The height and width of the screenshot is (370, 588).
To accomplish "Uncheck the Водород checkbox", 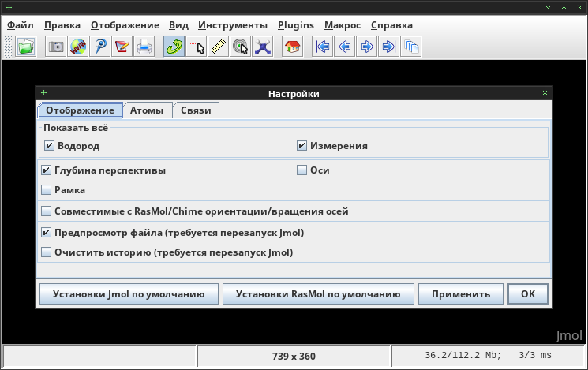I will pyautogui.click(x=49, y=145).
